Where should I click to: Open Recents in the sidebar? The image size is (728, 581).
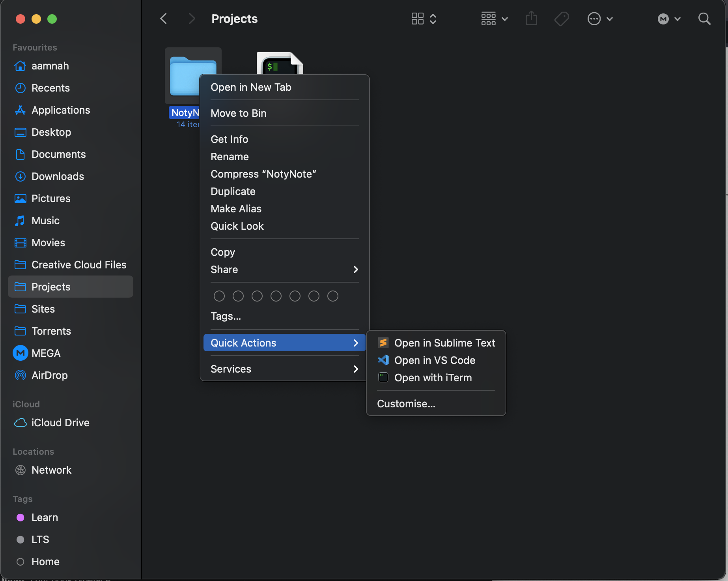click(x=71, y=88)
